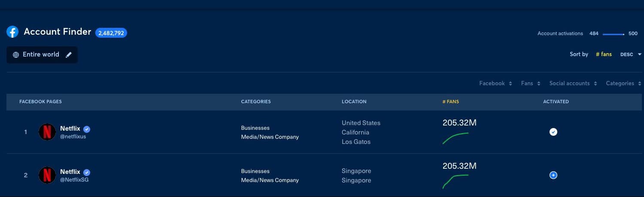This screenshot has height=197, width=644.
Task: Open the DESC sort order dropdown
Action: pos(631,54)
